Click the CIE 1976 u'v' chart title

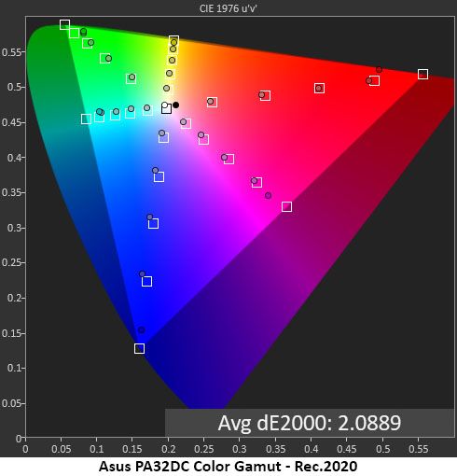pos(228,8)
